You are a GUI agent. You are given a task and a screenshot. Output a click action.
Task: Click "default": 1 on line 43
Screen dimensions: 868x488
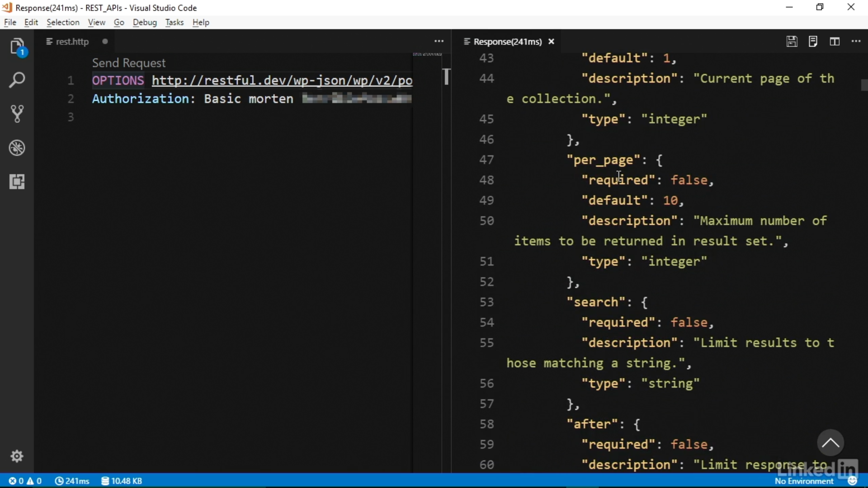629,58
